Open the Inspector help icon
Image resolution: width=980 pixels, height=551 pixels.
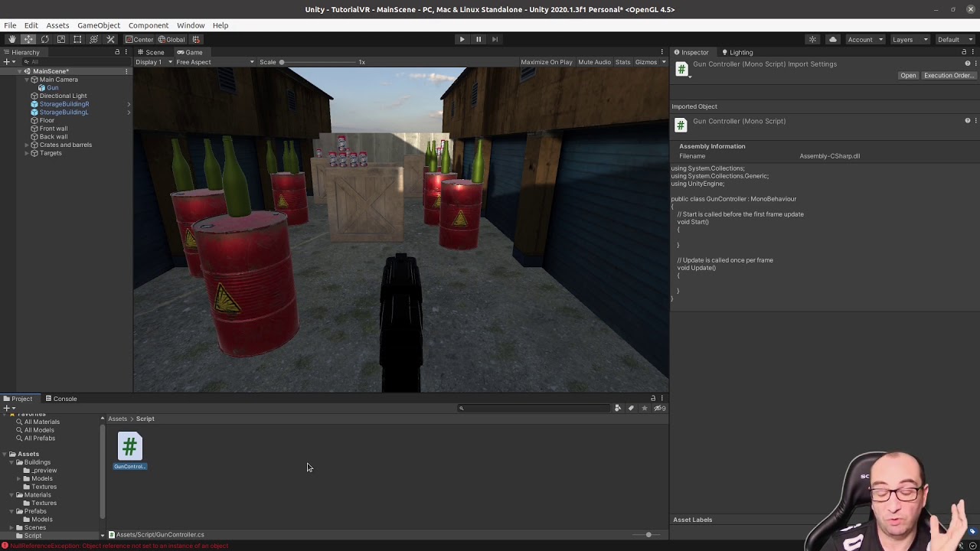click(968, 64)
